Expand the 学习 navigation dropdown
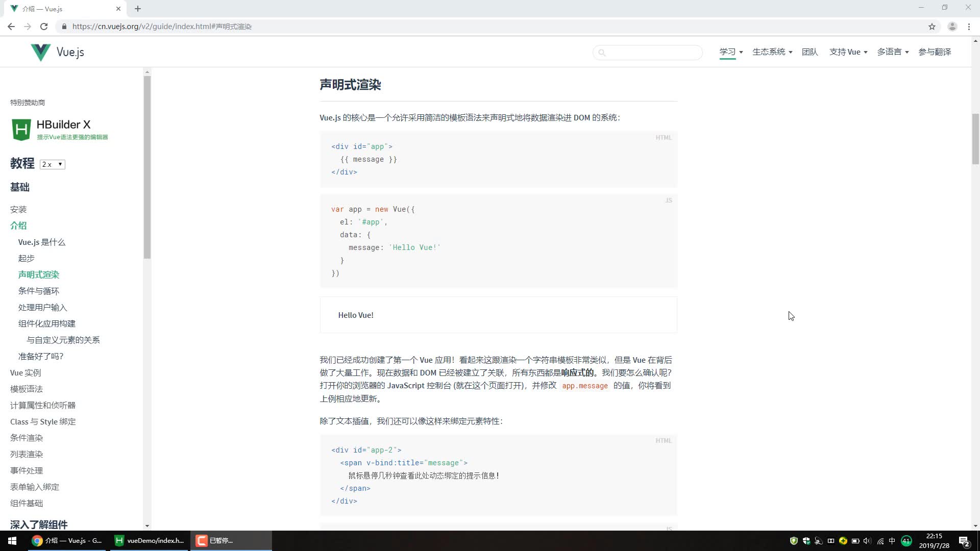 (731, 52)
